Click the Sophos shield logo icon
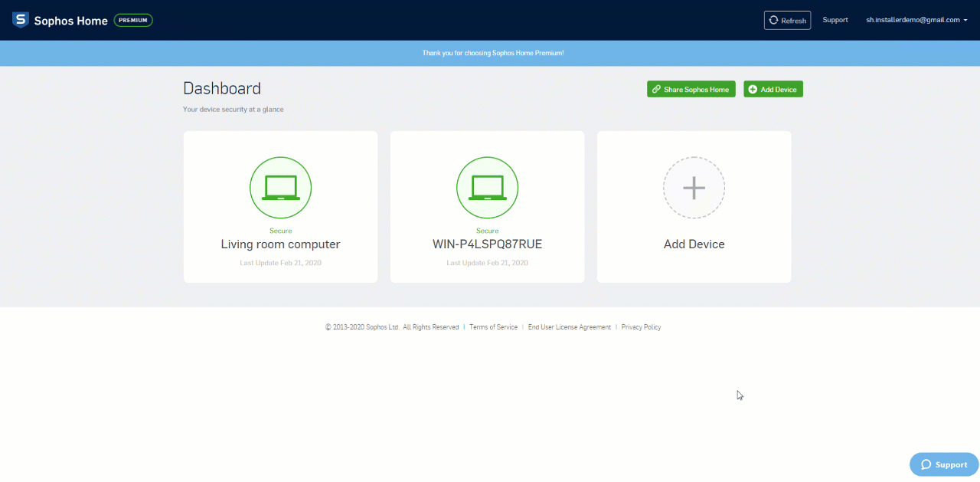The width and height of the screenshot is (980, 482). click(x=21, y=20)
